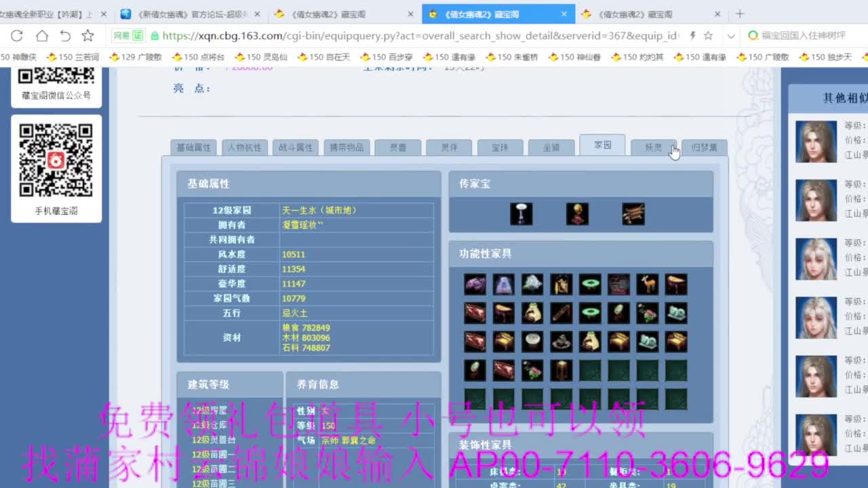This screenshot has height=488, width=868.
Task: Select the deer furniture icon
Action: (x=648, y=284)
